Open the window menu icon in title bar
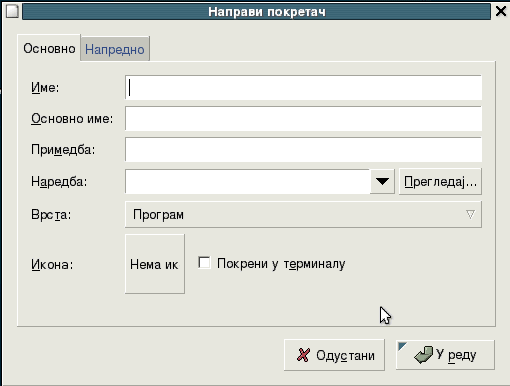Image resolution: width=510 pixels, height=386 pixels. pyautogui.click(x=12, y=12)
